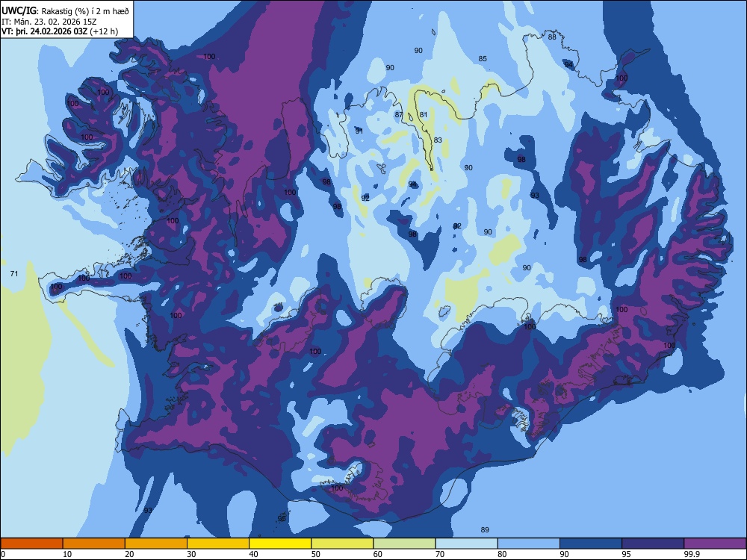747x560 pixels.
Task: Click the title text 'Rakastig (%) í 2 m hæð'
Action: 85,11
